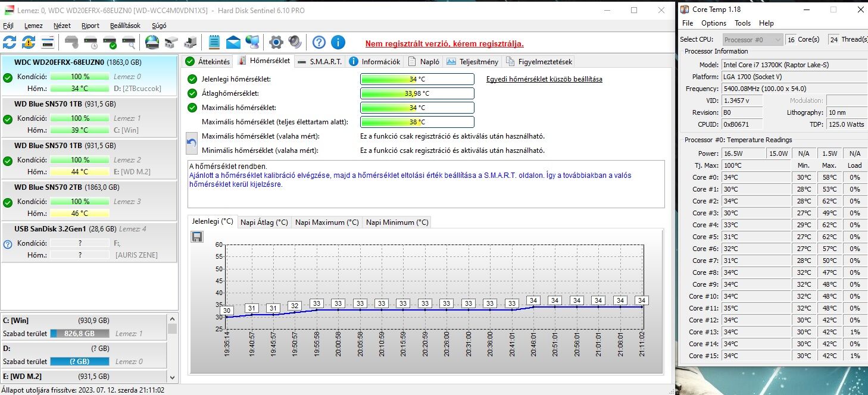Open Core Temp's Tools menu
This screenshot has width=868, height=395.
click(x=742, y=23)
